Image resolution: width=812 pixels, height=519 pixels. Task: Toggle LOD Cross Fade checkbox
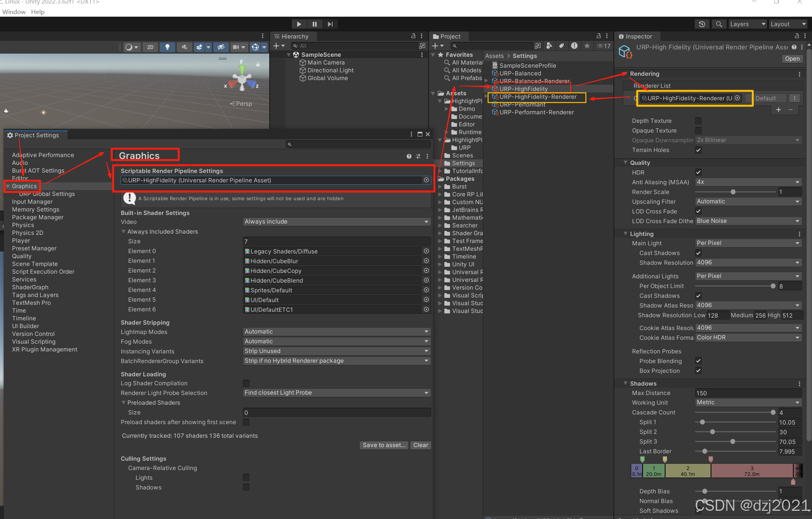tap(698, 211)
